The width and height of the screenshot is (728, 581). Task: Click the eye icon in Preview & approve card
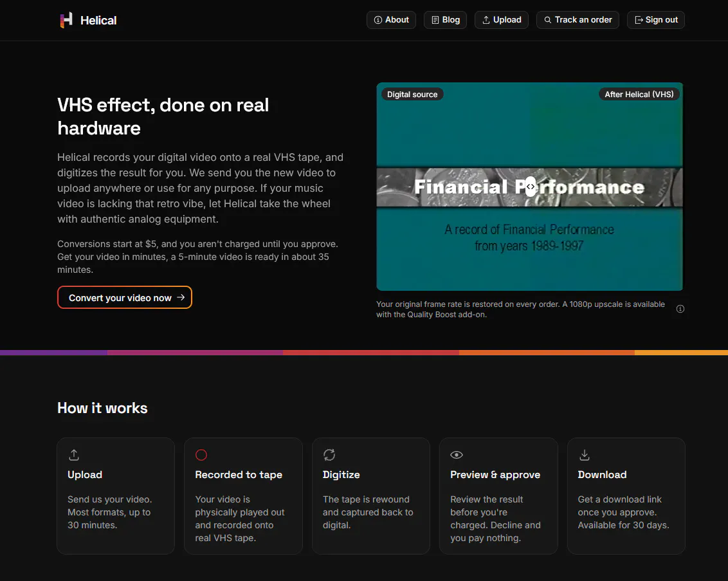click(x=457, y=455)
